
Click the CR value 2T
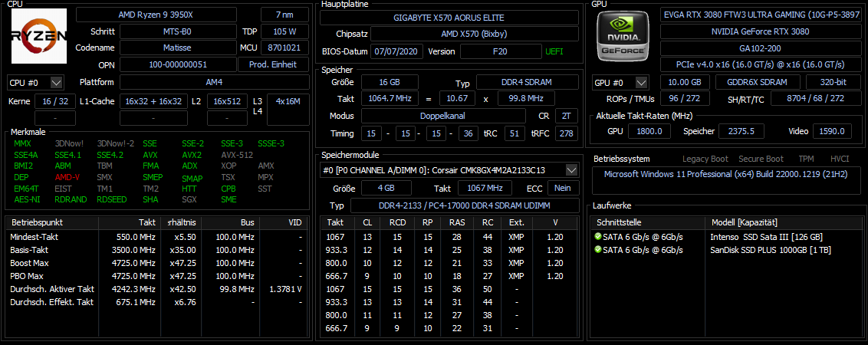point(566,117)
